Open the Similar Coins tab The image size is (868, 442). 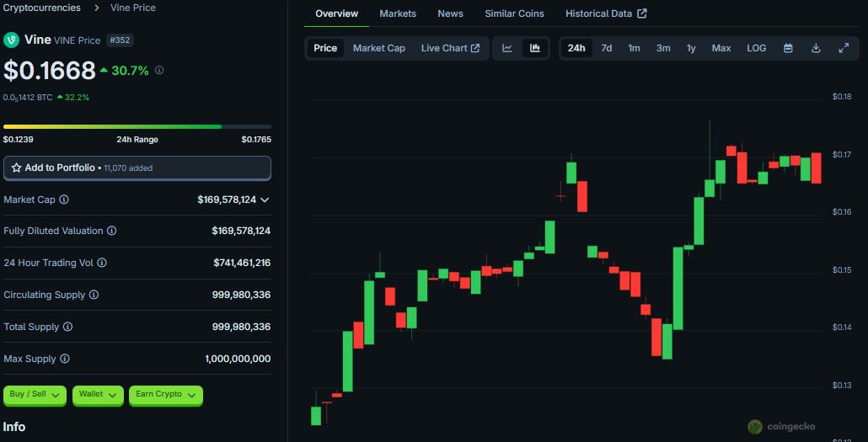514,13
